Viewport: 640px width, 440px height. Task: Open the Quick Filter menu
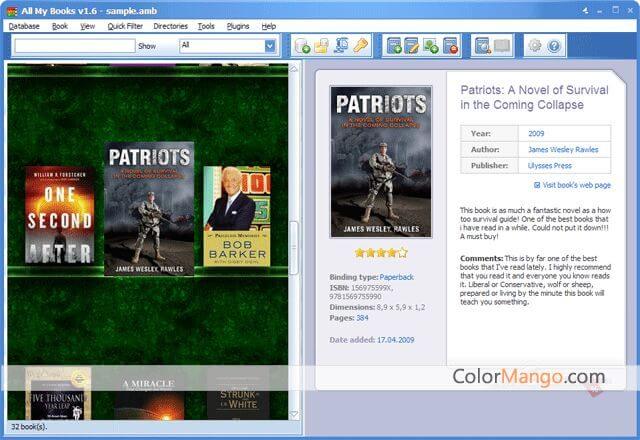[125, 26]
